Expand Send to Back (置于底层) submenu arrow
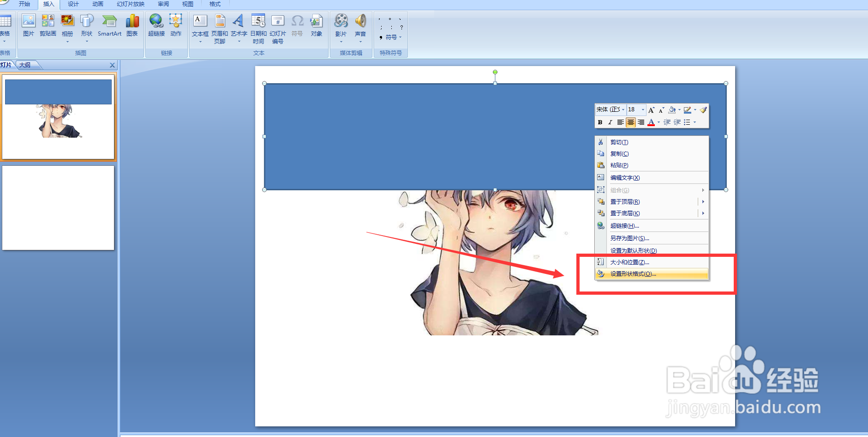Screen dimensions: 868x437 [703, 213]
